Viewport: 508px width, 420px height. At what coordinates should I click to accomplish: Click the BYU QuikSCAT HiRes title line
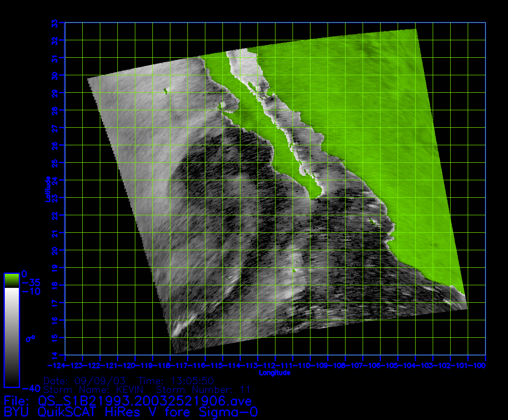click(x=131, y=412)
